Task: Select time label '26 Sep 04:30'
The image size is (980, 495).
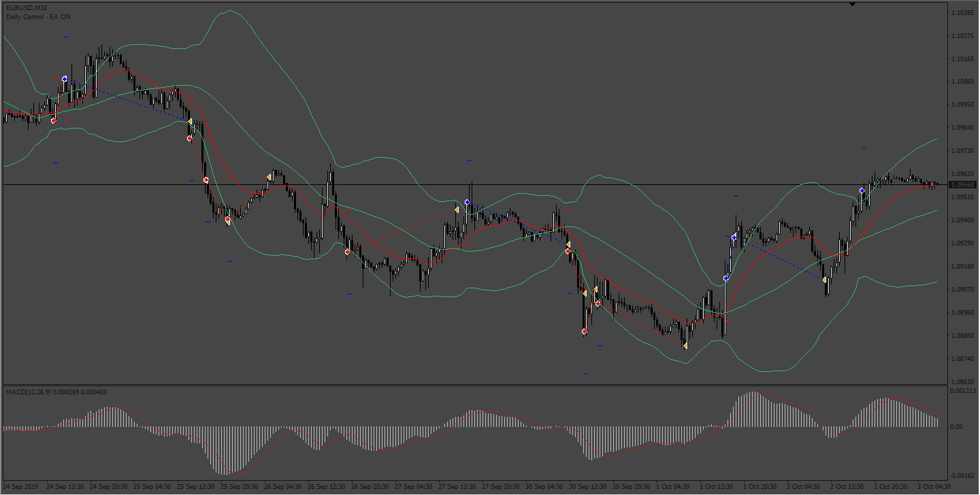Action: click(x=282, y=487)
